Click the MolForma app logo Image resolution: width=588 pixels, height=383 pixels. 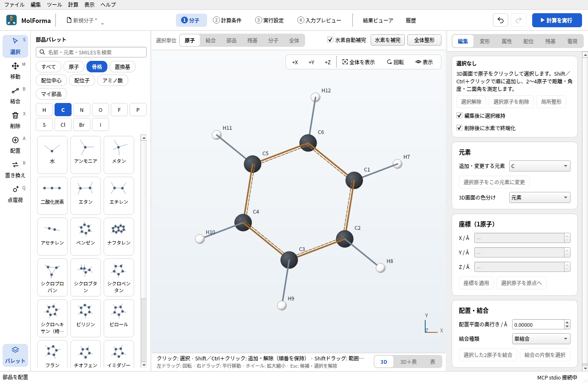pos(12,20)
